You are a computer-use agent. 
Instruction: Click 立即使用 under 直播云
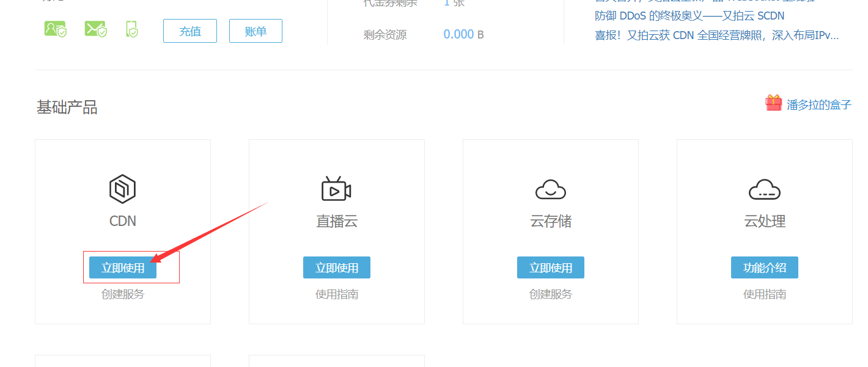pos(337,267)
